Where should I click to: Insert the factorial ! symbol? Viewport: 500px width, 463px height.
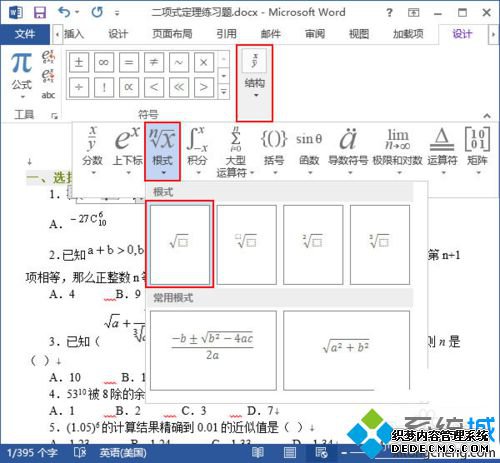click(x=104, y=87)
